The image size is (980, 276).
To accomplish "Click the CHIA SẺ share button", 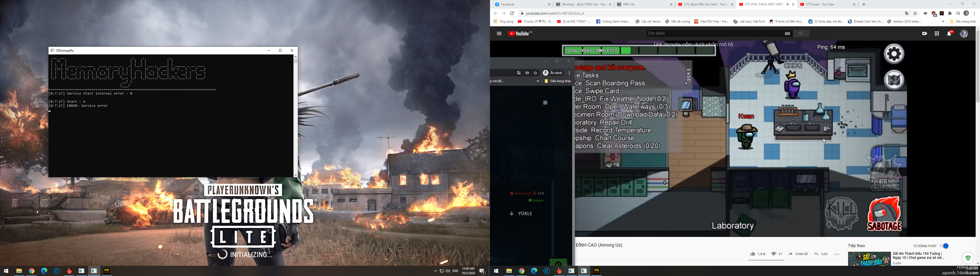I will 798,254.
